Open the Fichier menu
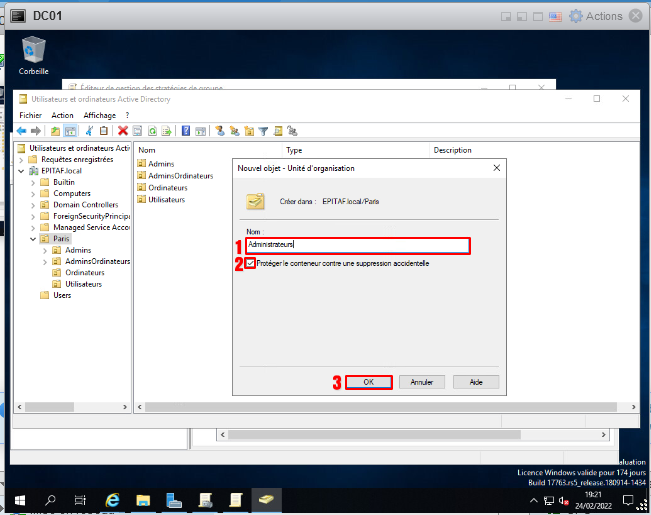 click(30, 116)
